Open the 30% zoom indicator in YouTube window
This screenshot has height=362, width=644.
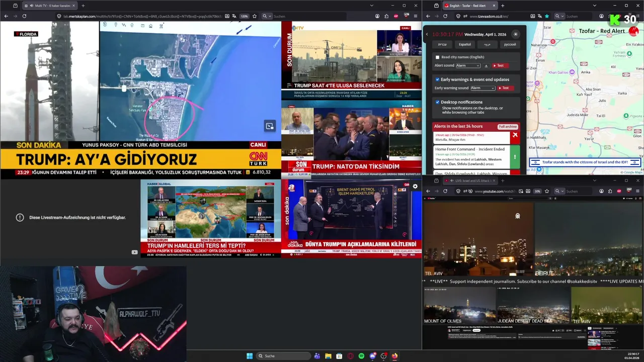point(537,191)
